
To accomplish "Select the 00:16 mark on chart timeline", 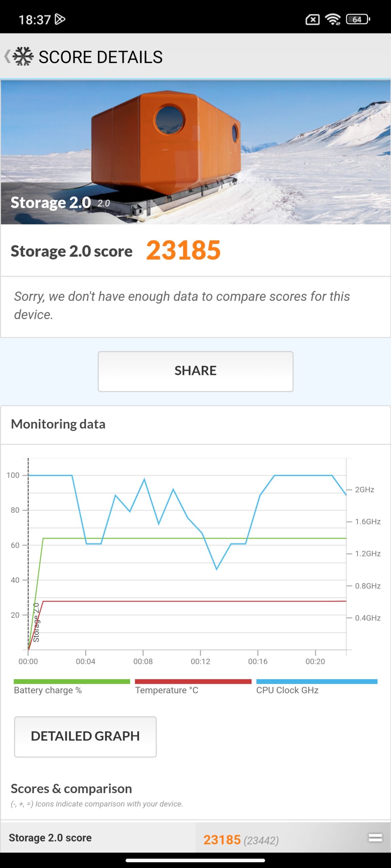I will [258, 661].
